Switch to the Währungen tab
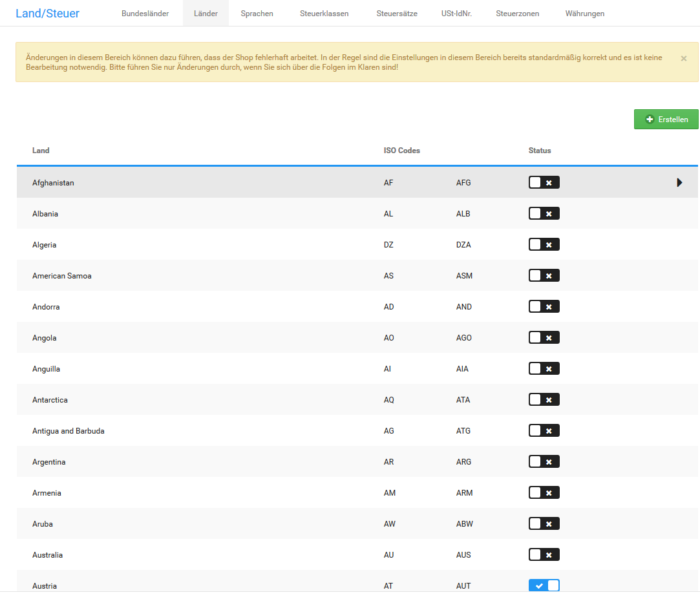The image size is (700, 599). click(584, 14)
